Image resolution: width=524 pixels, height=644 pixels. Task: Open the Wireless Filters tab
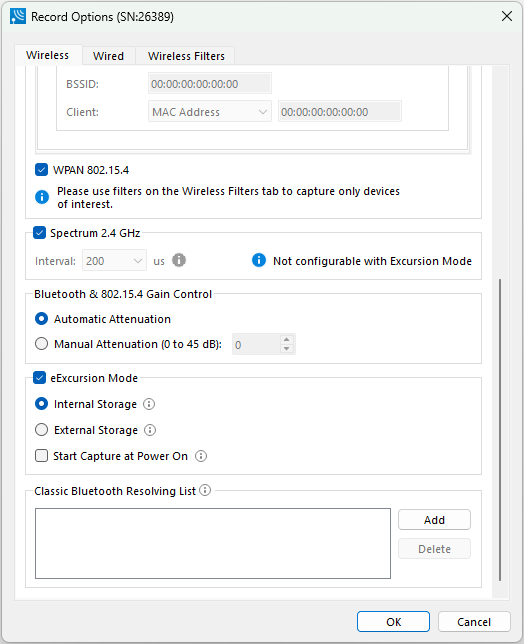pos(186,56)
